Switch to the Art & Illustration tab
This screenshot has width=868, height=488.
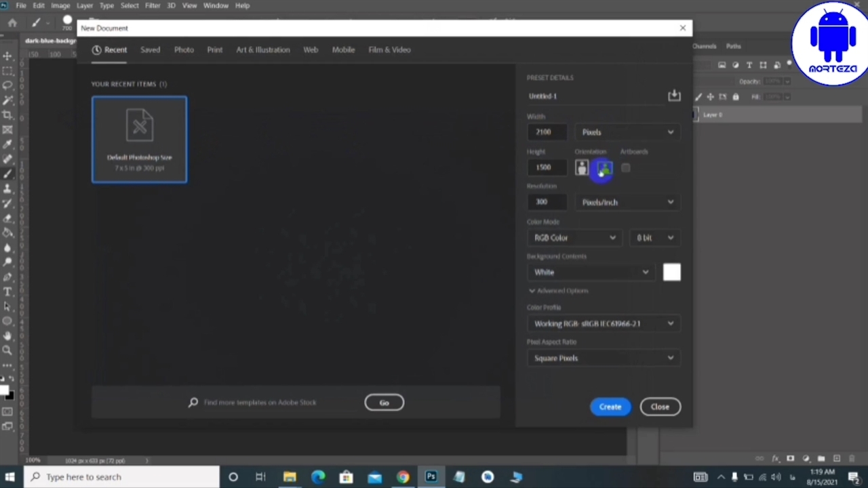pyautogui.click(x=262, y=49)
